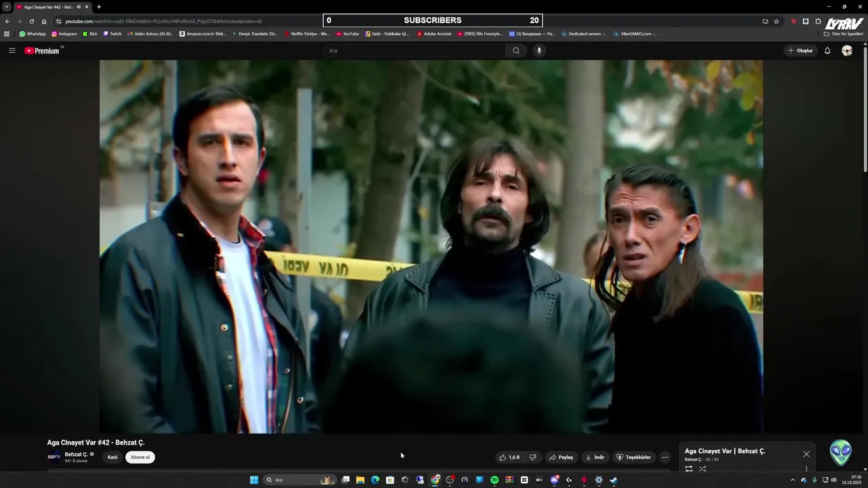Click the Oluştur create button
This screenshot has width=868, height=488.
pos(801,51)
